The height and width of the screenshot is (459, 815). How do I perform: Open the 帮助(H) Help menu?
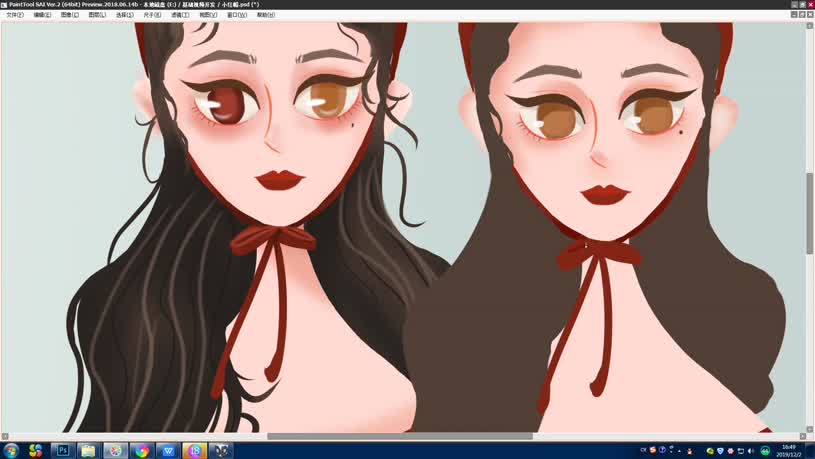pyautogui.click(x=266, y=15)
